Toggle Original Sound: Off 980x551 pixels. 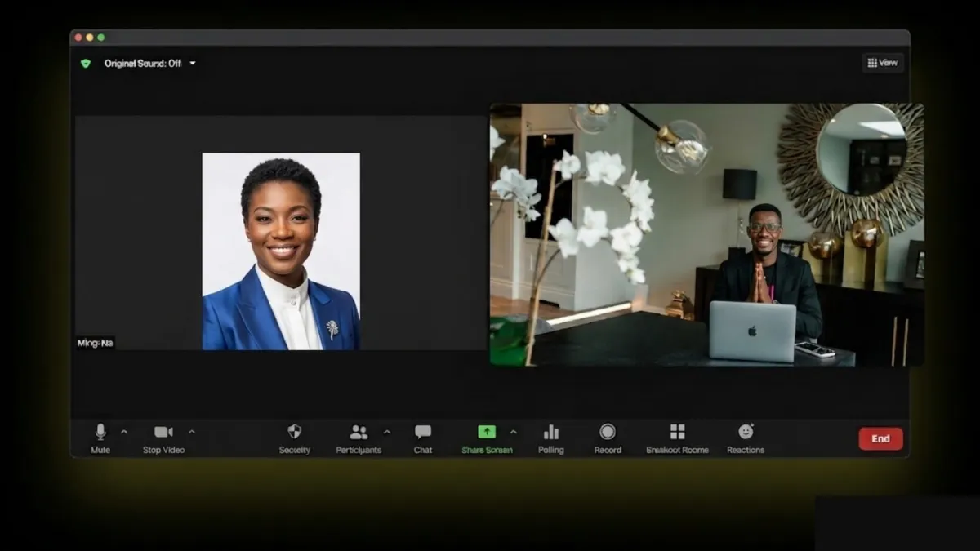[143, 63]
